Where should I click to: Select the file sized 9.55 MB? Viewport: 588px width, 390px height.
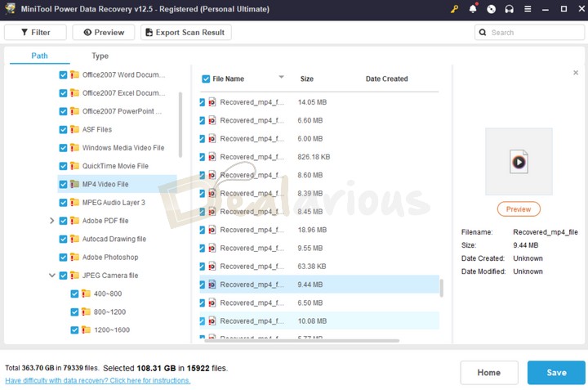tap(319, 248)
